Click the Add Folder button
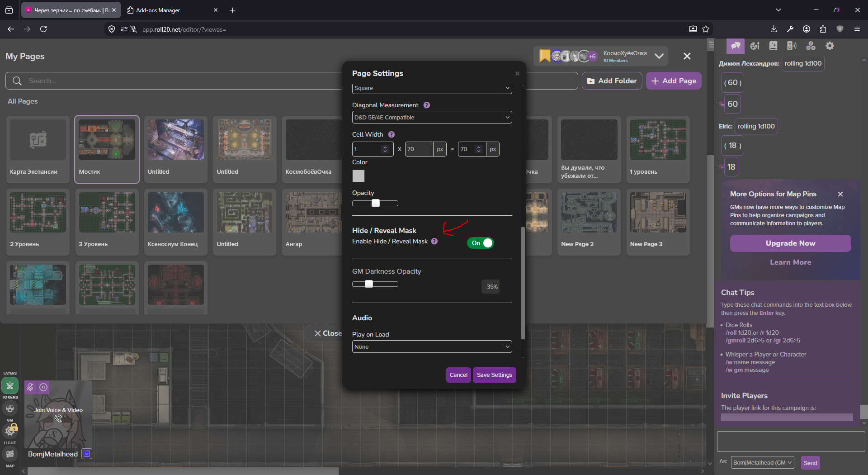This screenshot has width=868, height=475. [x=612, y=81]
